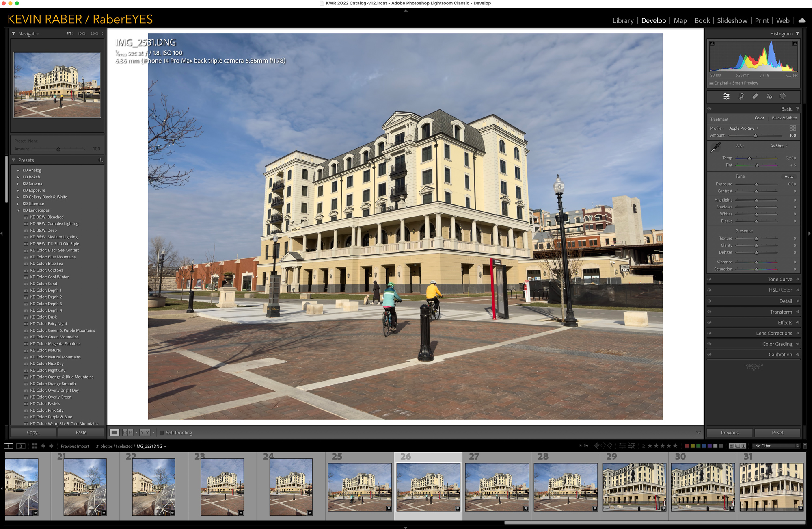
Task: Select the Crop Overlay tool
Action: tap(741, 96)
